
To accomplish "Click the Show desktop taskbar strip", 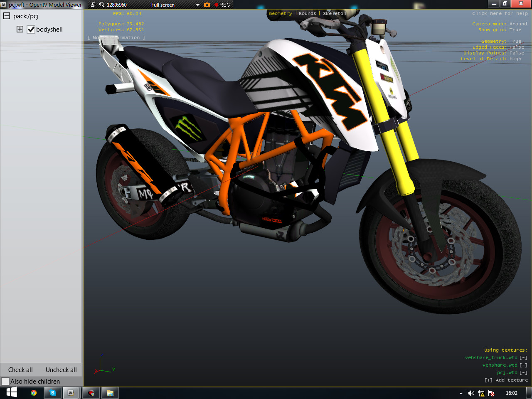I will tap(529, 393).
